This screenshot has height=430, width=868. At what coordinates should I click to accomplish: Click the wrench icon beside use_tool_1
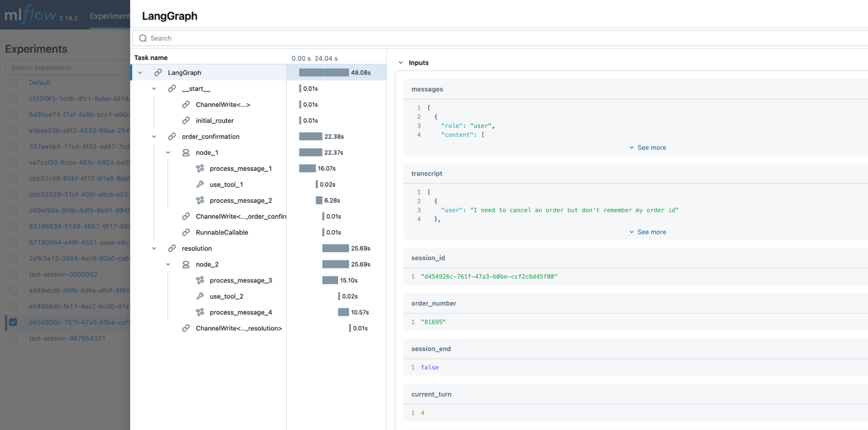(x=200, y=184)
